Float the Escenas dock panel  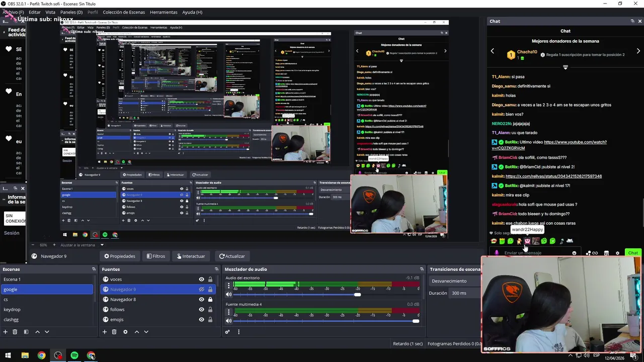[x=94, y=269]
